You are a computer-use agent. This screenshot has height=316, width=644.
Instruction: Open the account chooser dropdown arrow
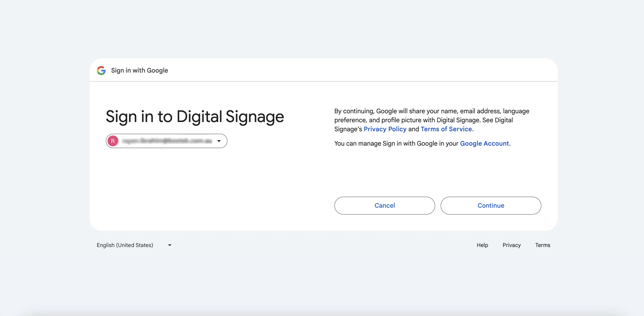(x=219, y=141)
